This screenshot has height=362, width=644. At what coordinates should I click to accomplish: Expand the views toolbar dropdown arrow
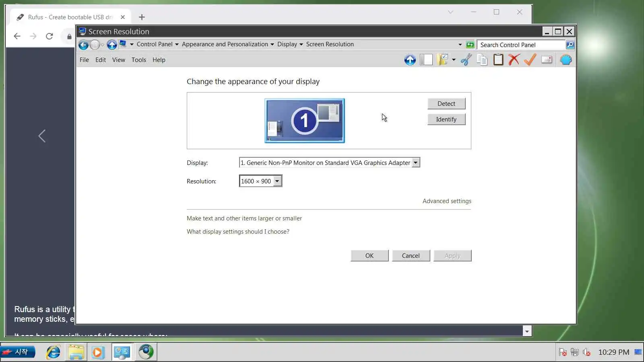click(x=454, y=60)
